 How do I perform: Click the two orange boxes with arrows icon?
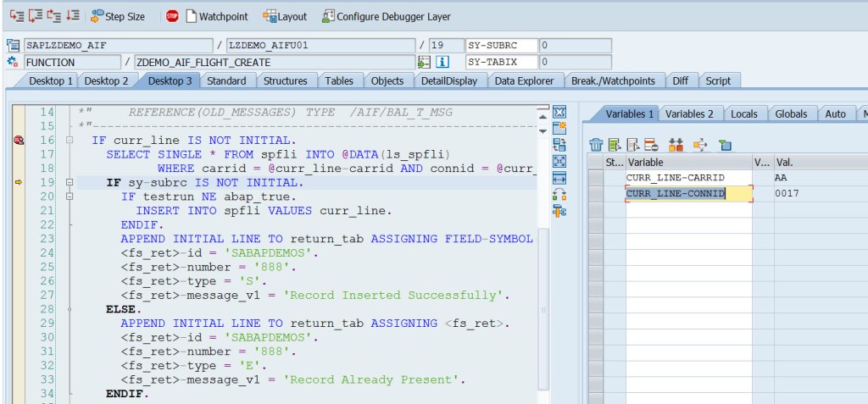[x=676, y=145]
